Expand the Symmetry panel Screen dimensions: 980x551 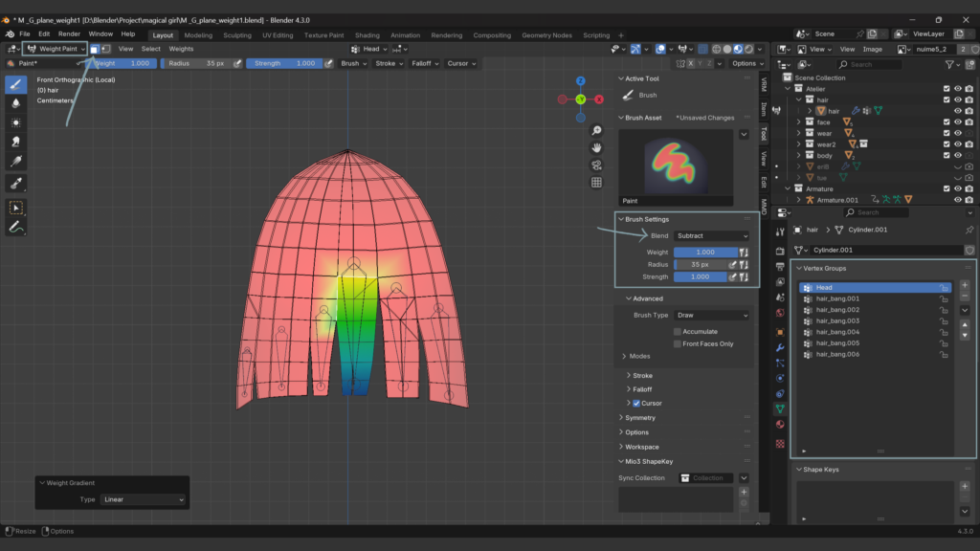[x=640, y=418]
